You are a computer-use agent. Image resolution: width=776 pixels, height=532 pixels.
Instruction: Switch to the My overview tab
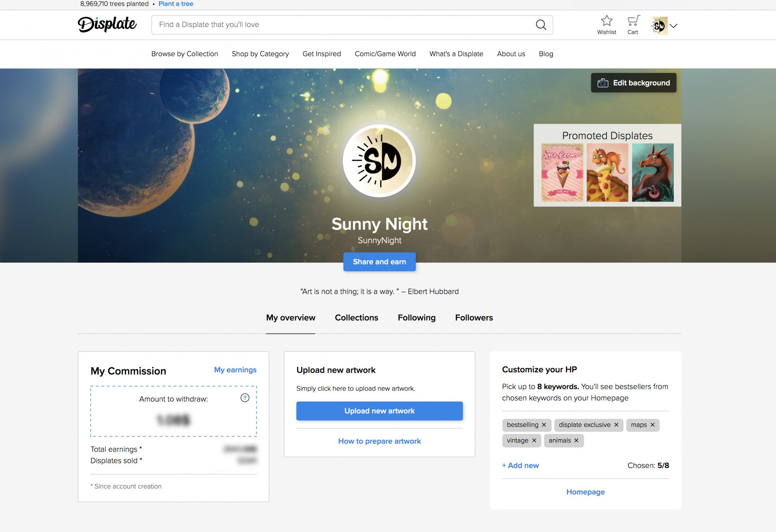pyautogui.click(x=291, y=318)
